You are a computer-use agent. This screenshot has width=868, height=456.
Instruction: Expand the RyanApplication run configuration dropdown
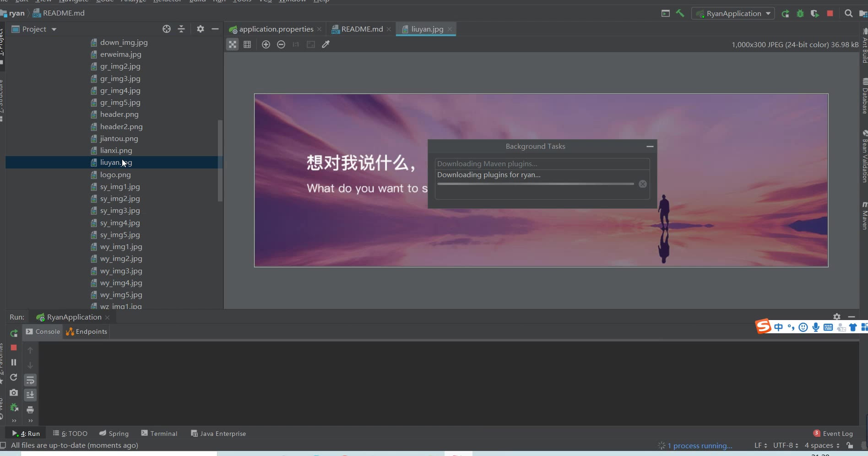pyautogui.click(x=768, y=13)
